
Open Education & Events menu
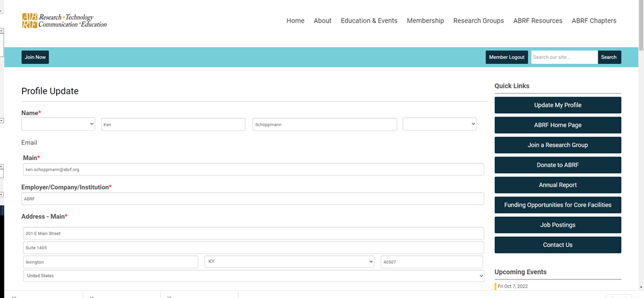pos(369,20)
